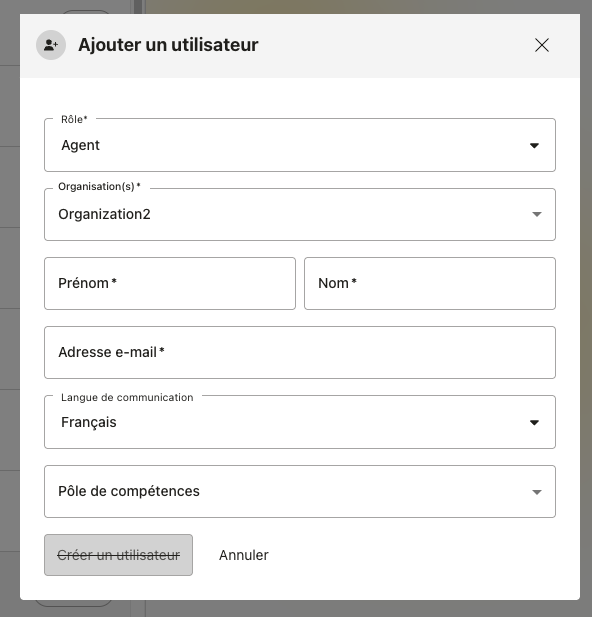Screen dimensions: 592x617
Task: Open the Langue de communication select showing Français
Action: click(300, 422)
